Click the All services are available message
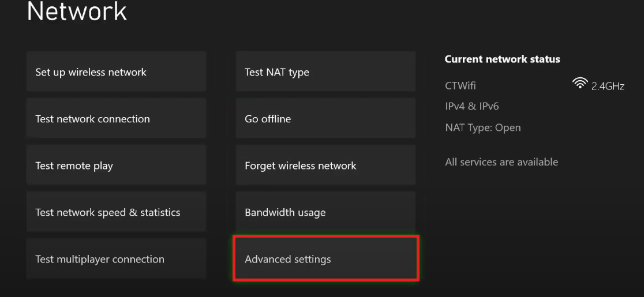Screen dimensions: 644x297 point(501,162)
